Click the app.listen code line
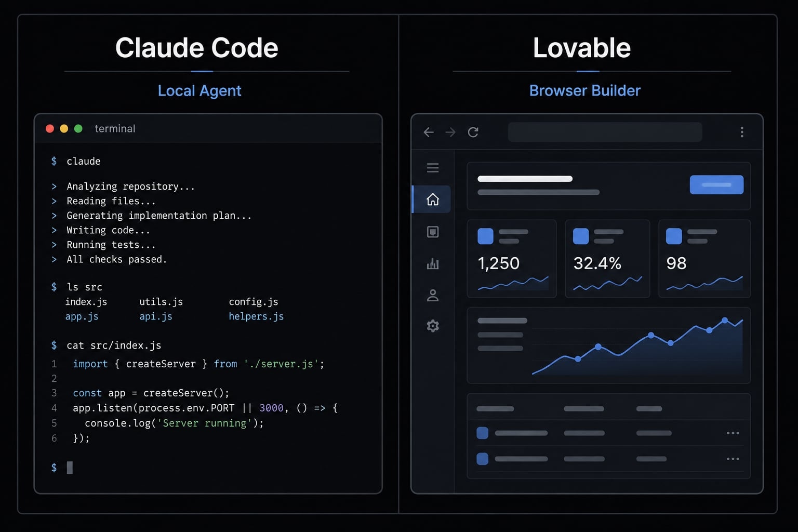Screen dimensions: 798x532 pyautogui.click(x=205, y=408)
